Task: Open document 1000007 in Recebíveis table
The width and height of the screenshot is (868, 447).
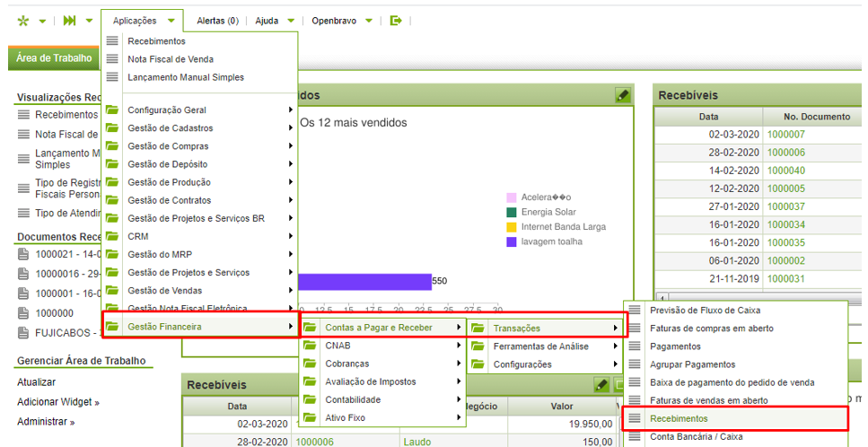Action: 785,134
